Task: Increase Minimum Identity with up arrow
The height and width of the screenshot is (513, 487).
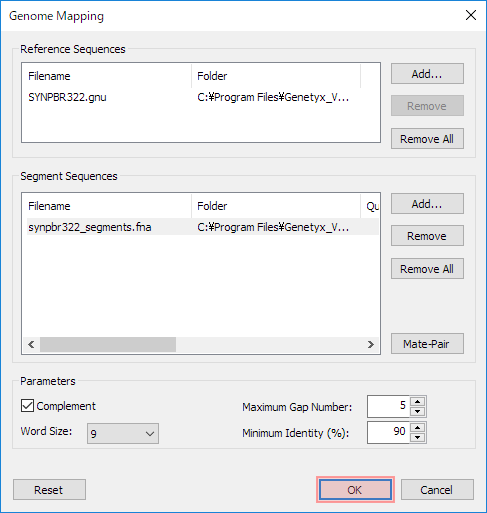Action: (x=417, y=428)
